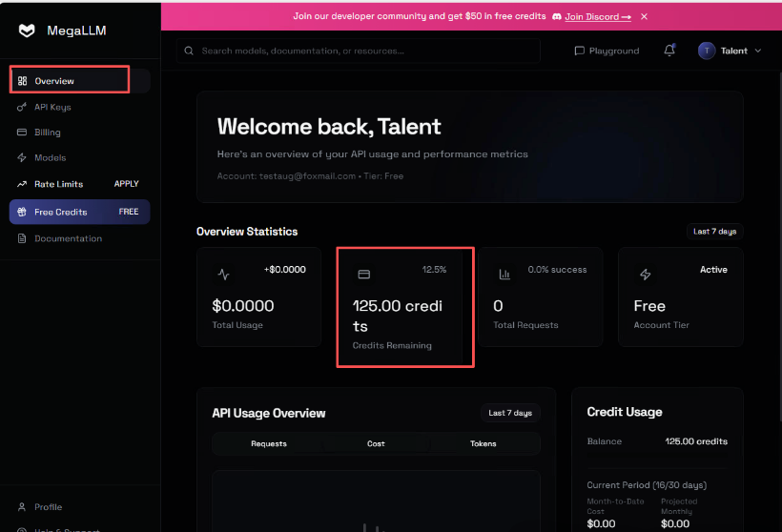Image resolution: width=782 pixels, height=532 pixels.
Task: Click the Account Tier lightning icon
Action: 646,275
